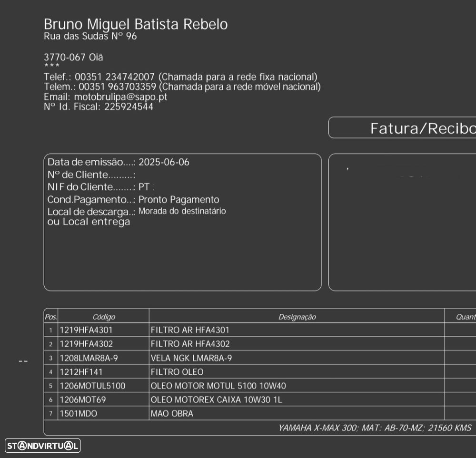Click email motobrulipa@sapo.pt
The width and height of the screenshot is (476, 458).
[x=120, y=97]
